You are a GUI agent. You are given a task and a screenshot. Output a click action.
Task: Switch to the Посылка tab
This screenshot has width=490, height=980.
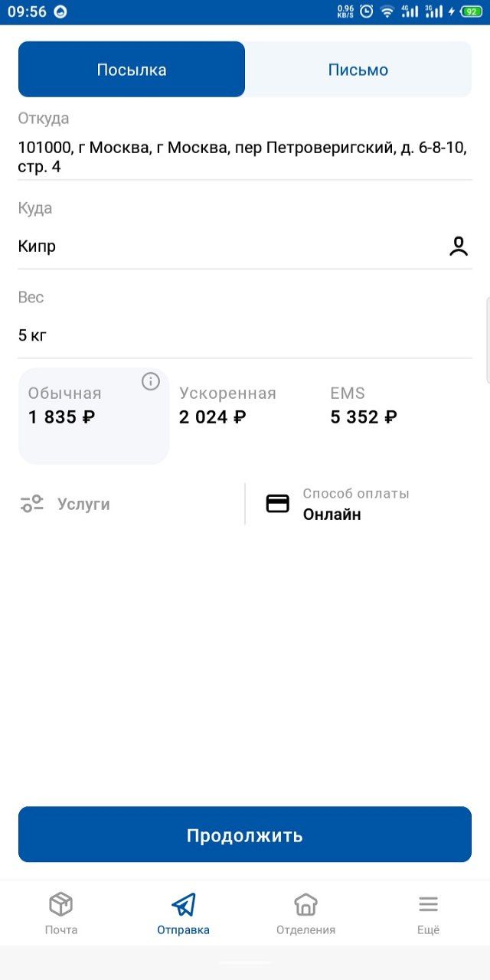[132, 70]
